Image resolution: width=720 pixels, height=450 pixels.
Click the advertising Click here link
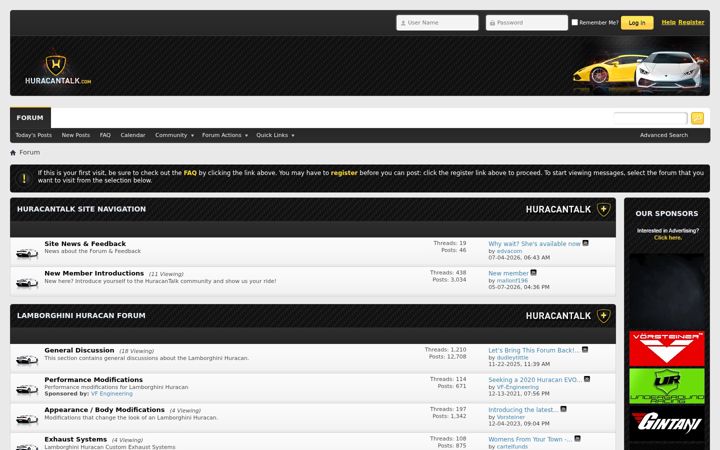coord(668,237)
